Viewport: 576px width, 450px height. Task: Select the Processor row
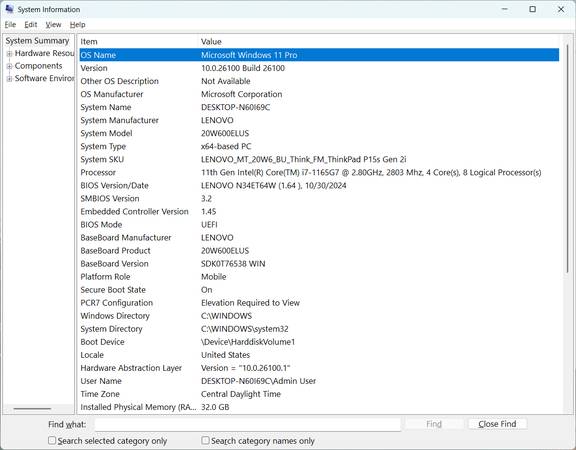pos(319,172)
